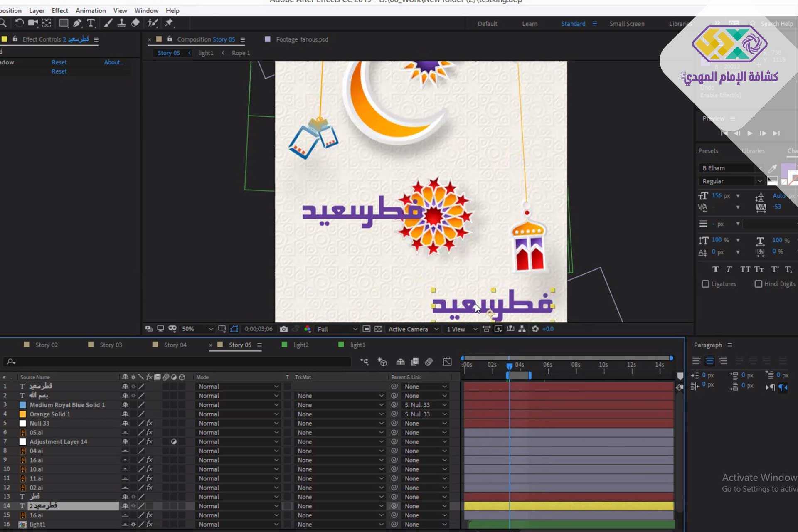Click the About link in Effect Controls
Viewport: 798px width, 532px height.
(113, 62)
